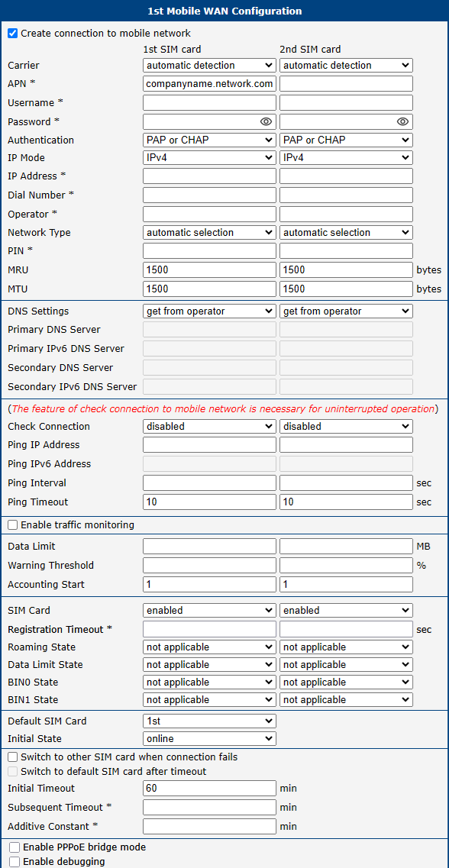449x868 pixels.
Task: Open 2nd SIM Authentication dropdown
Action: pyautogui.click(x=346, y=140)
